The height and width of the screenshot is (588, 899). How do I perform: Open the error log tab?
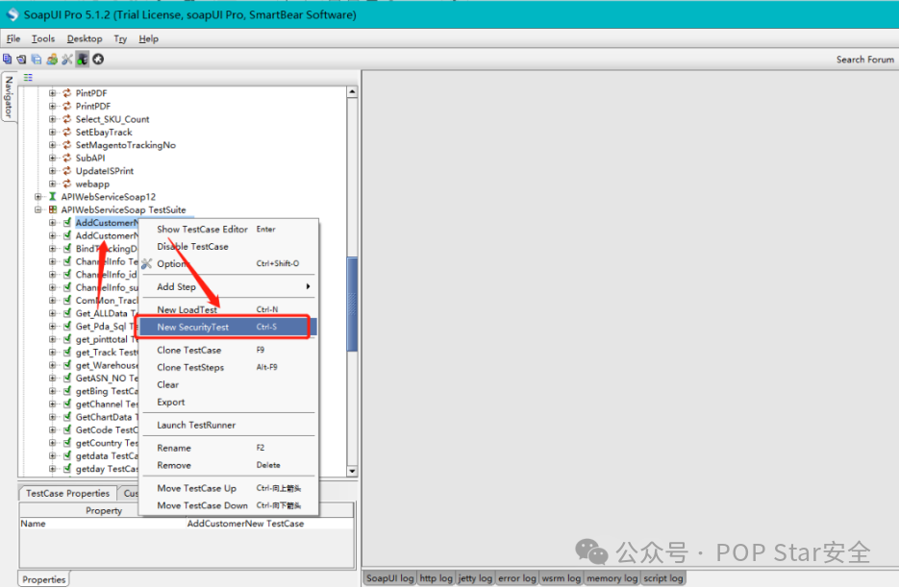[x=517, y=578]
